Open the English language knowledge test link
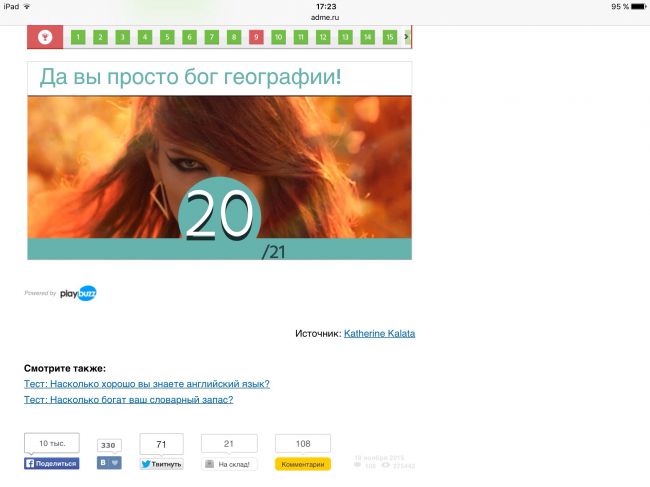 coord(147,383)
